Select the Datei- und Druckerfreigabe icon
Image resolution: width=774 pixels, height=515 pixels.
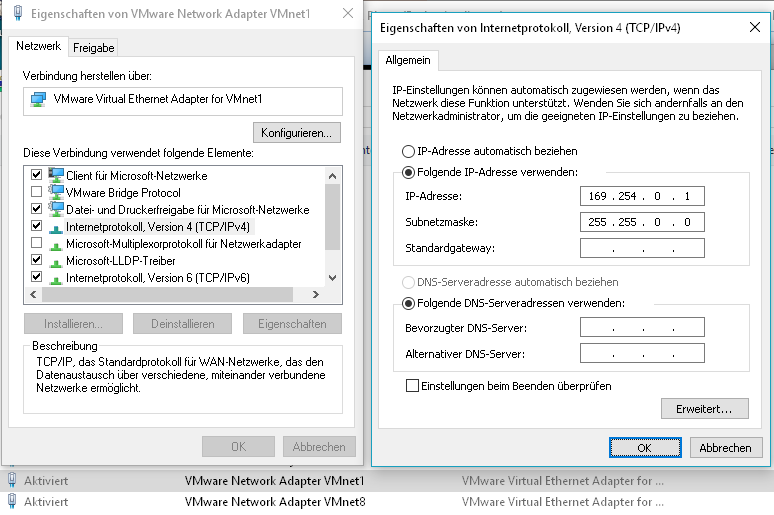point(55,209)
